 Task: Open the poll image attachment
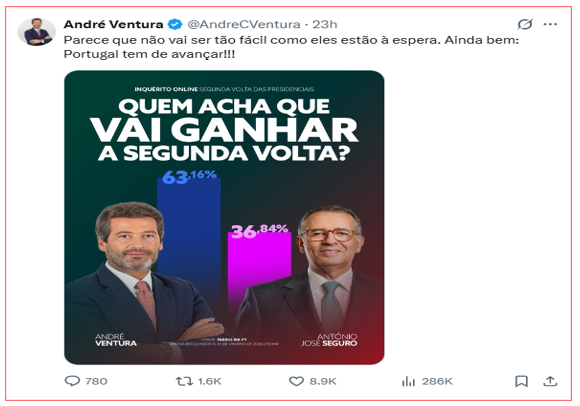point(224,217)
